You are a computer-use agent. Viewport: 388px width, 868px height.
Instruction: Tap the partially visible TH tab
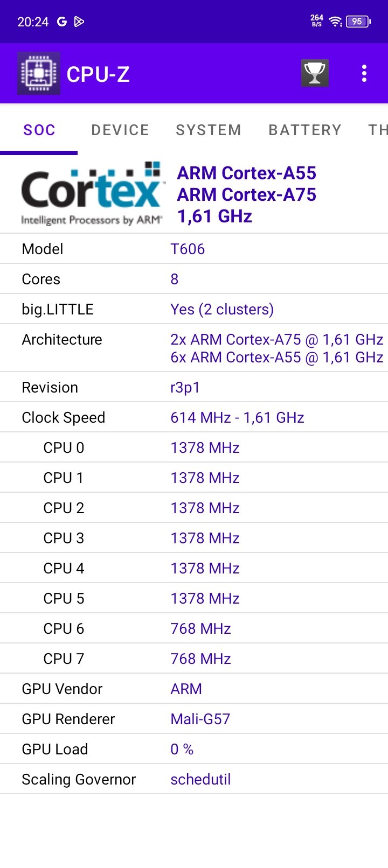(378, 130)
